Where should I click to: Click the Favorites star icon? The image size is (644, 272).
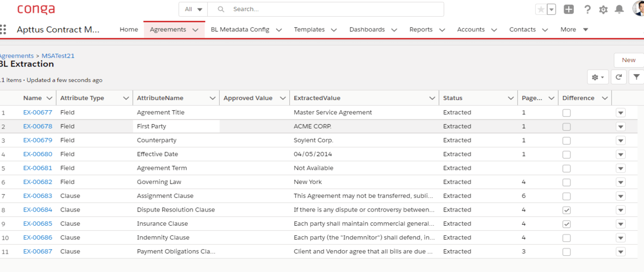click(x=541, y=9)
